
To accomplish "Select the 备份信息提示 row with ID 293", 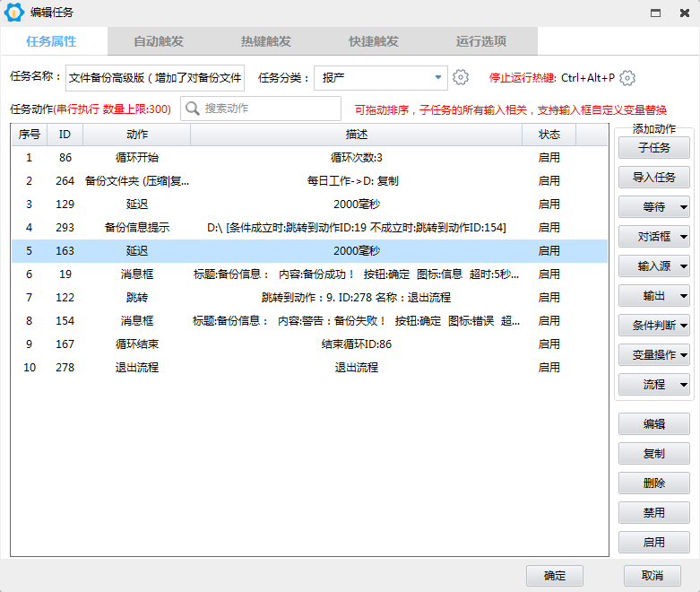I will coord(309,228).
